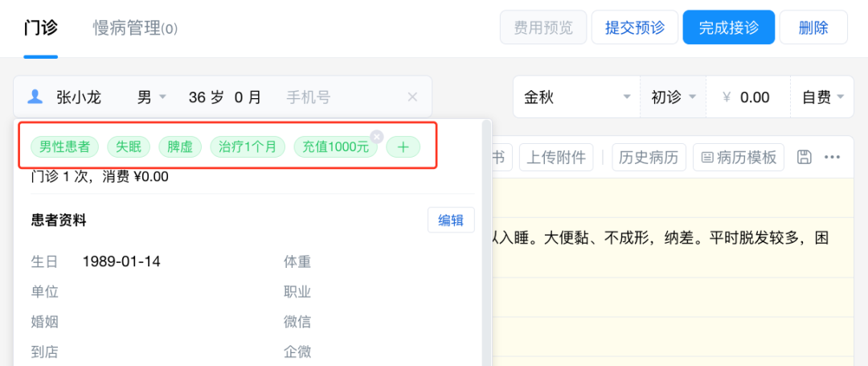Open the doctor dropdown 金秋
Image resolution: width=868 pixels, height=366 pixels.
tap(575, 97)
